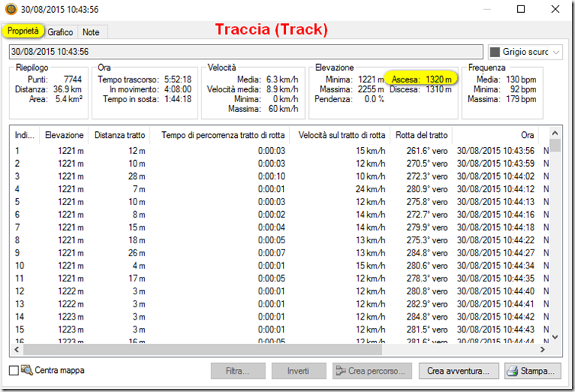
Task: Select track point row 10
Action: [x=280, y=265]
